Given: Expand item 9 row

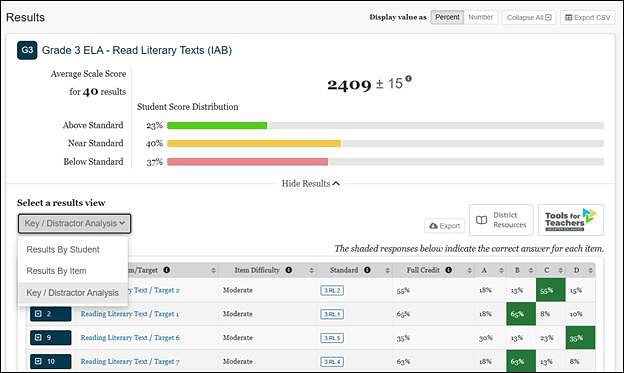Looking at the screenshot, I should 51,338.
